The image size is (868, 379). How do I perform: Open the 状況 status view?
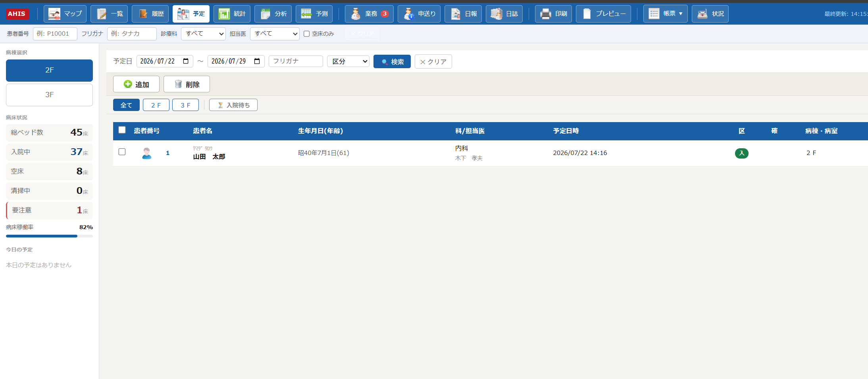coord(710,14)
